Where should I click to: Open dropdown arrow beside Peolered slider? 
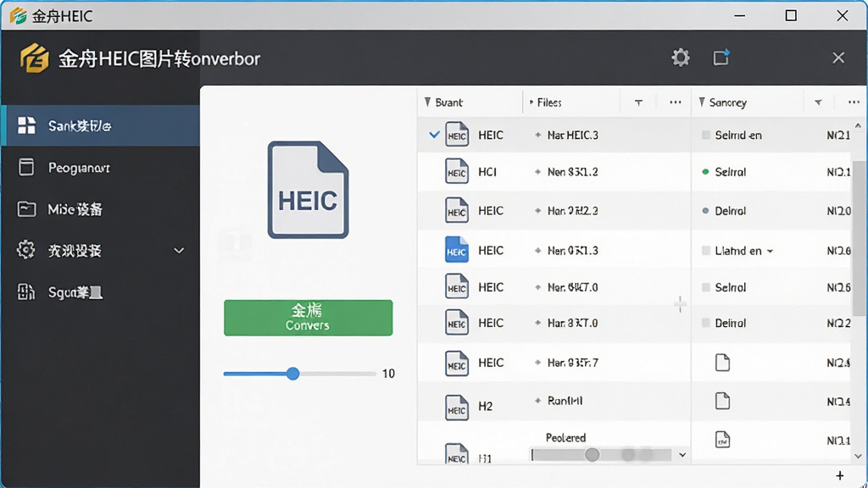pos(682,455)
